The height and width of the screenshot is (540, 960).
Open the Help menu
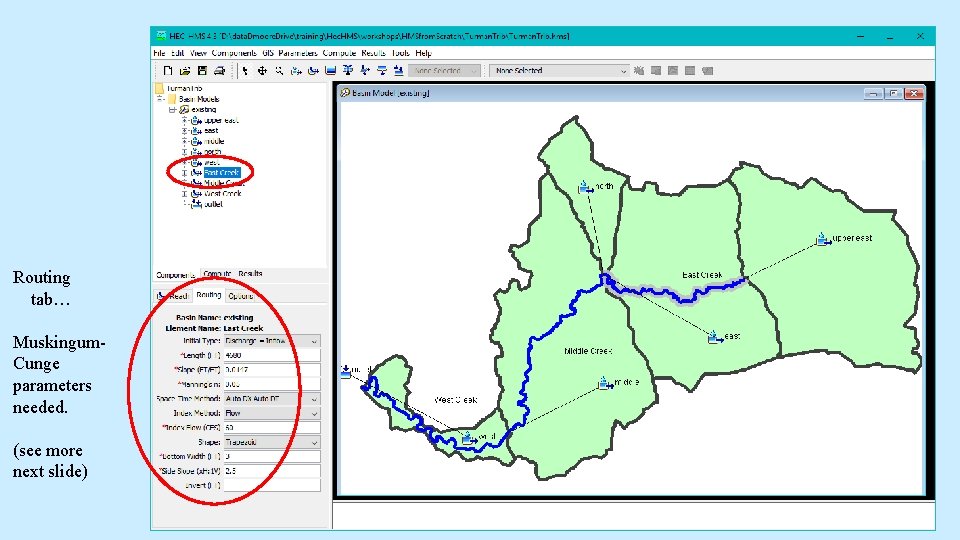(x=423, y=53)
